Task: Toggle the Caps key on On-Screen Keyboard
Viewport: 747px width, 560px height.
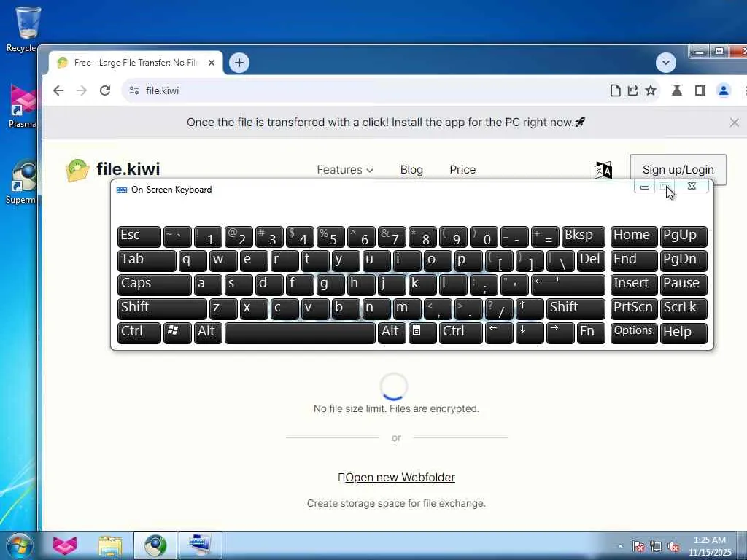Action: click(x=155, y=284)
